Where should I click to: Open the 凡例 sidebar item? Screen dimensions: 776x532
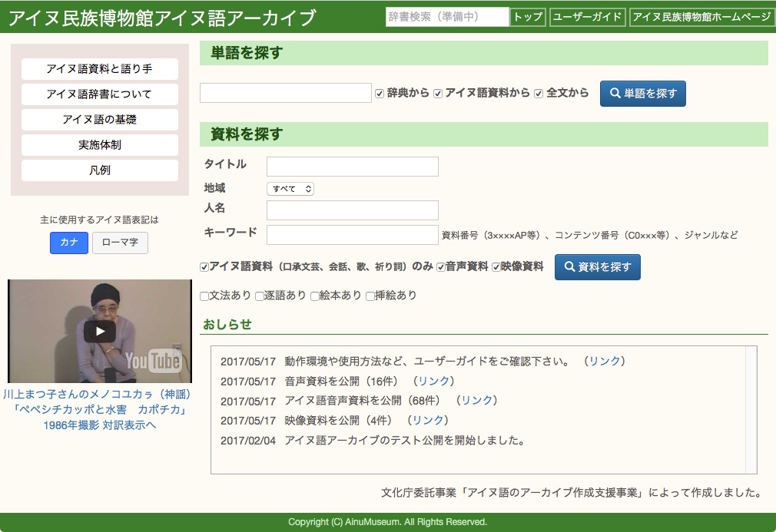tap(100, 170)
